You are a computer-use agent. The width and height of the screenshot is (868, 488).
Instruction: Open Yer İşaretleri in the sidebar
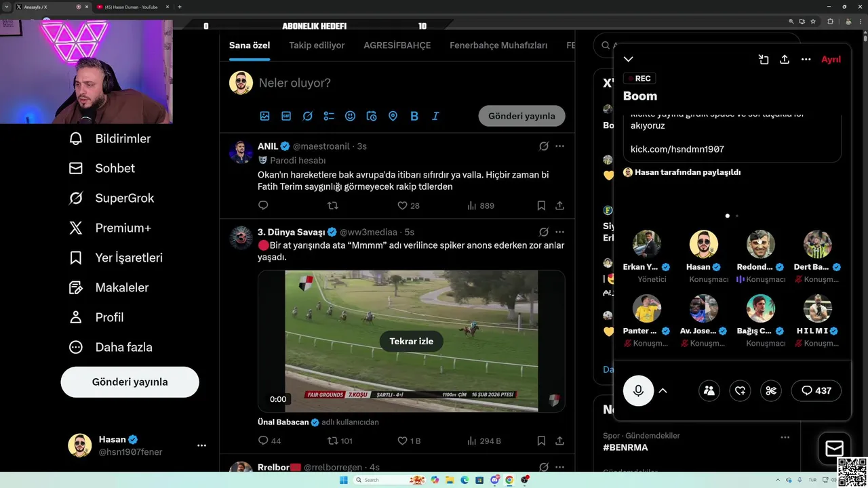tap(115, 258)
